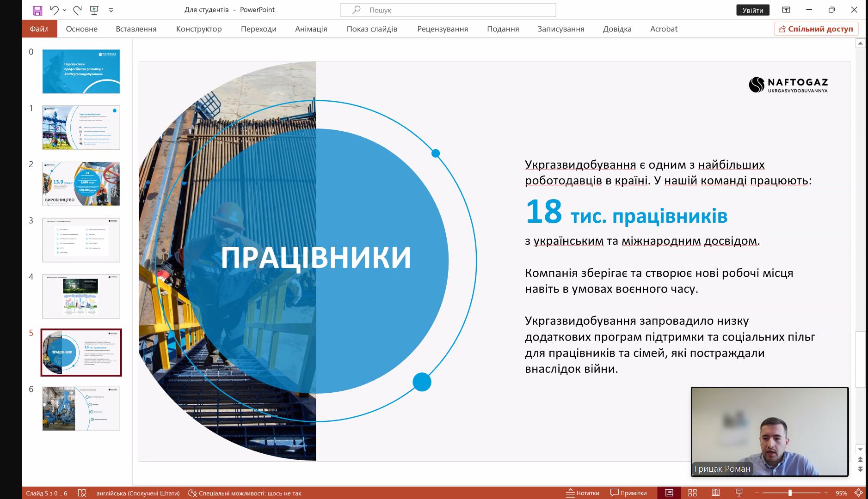
Task: Click slide counter Слайд 5 з 0..6
Action: point(47,493)
